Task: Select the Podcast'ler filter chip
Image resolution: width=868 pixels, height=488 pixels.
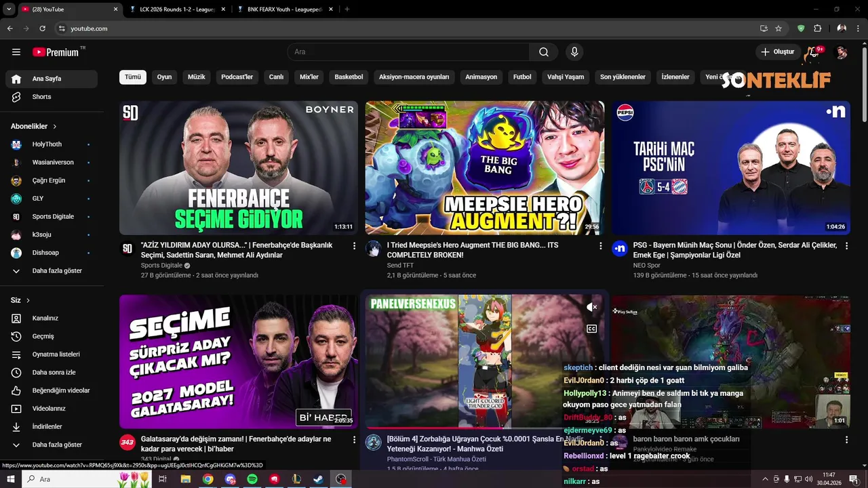Action: 237,77
